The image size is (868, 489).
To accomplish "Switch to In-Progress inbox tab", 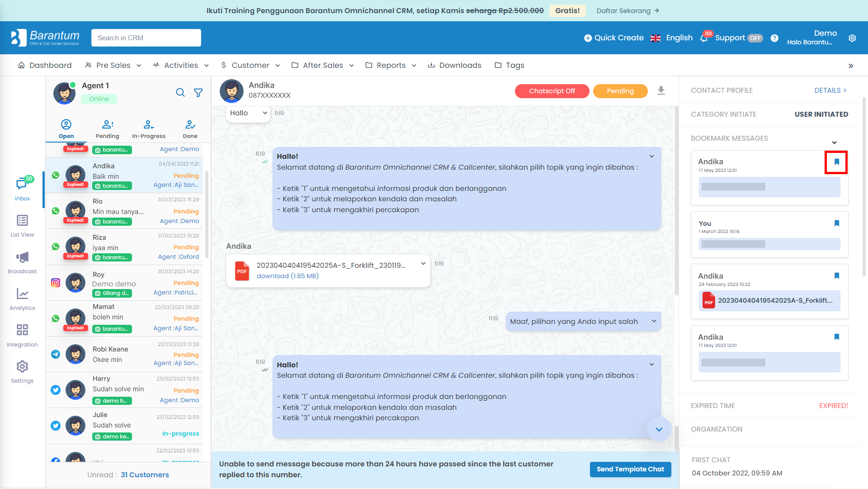I will 149,129.
